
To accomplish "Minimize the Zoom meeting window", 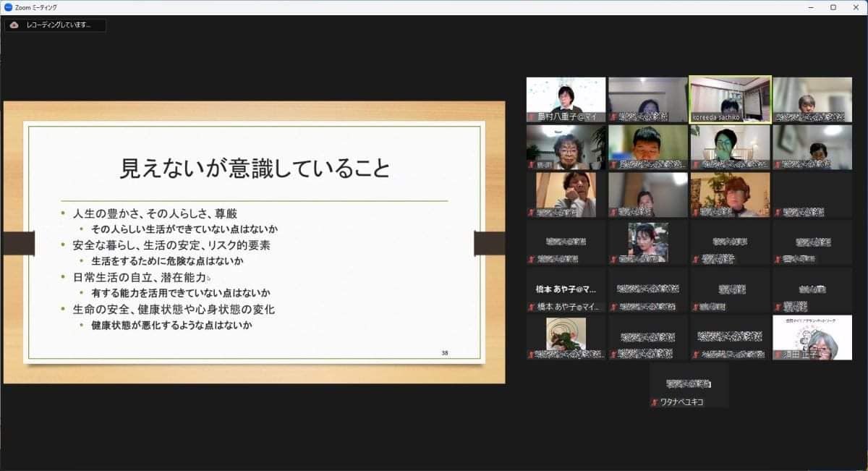I will pyautogui.click(x=812, y=7).
